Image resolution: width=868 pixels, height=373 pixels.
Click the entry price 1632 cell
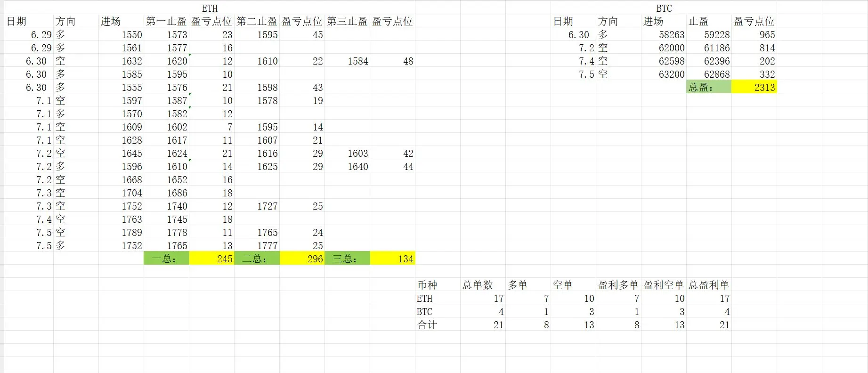pos(121,61)
